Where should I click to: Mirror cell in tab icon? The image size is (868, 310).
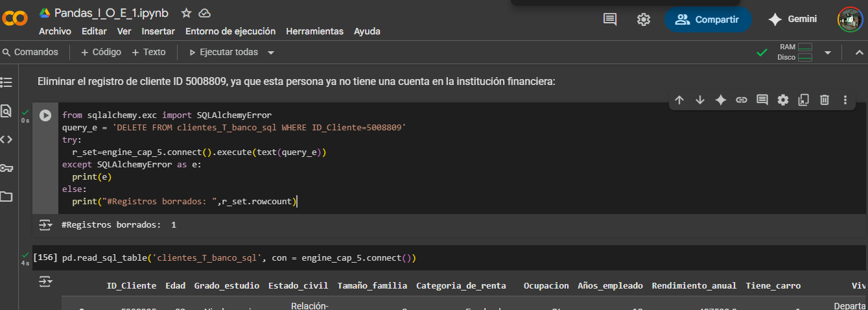coord(804,100)
